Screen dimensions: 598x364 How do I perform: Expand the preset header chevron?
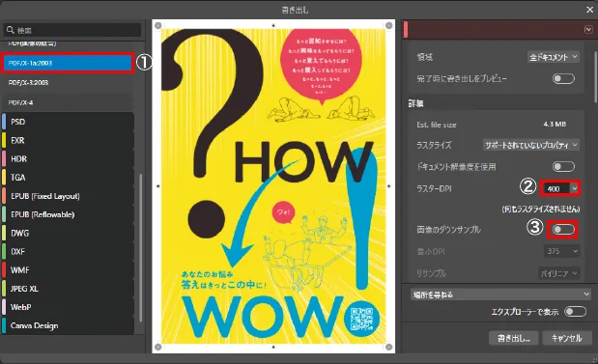click(588, 30)
